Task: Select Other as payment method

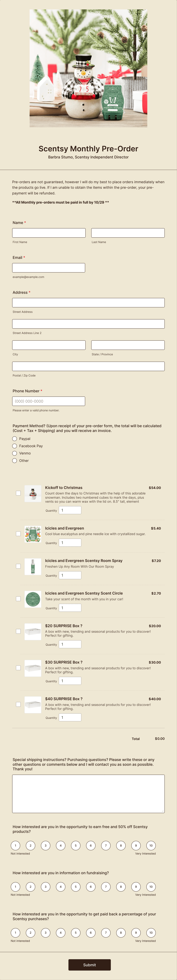Action: click(x=14, y=460)
